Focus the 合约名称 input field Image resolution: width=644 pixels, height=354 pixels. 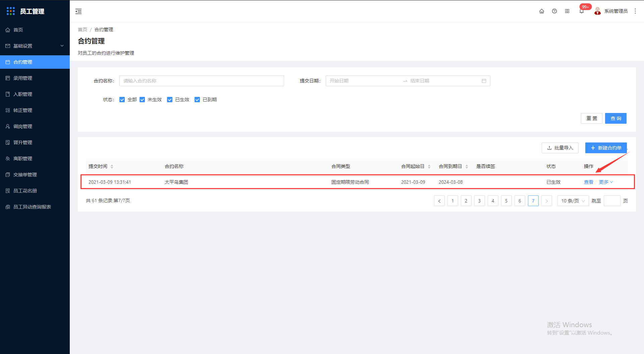click(202, 81)
